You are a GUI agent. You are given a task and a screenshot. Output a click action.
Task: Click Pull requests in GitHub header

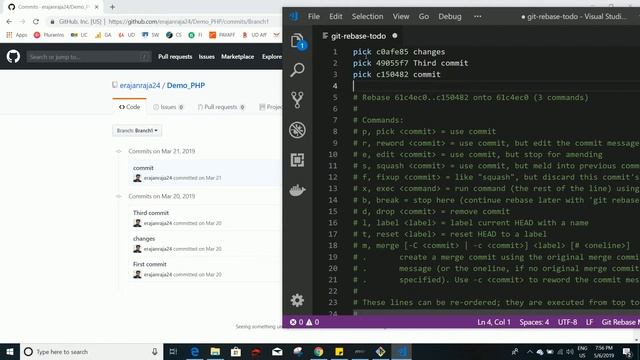(175, 57)
